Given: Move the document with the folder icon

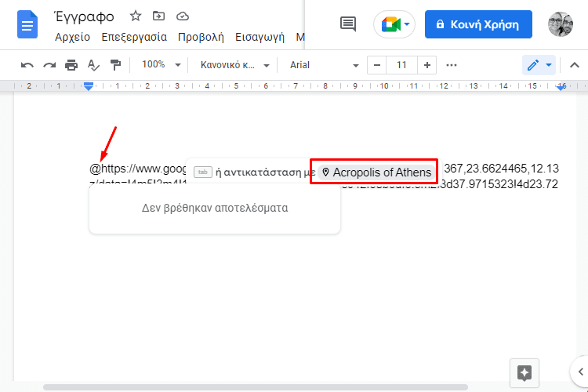Looking at the screenshot, I should tap(158, 16).
